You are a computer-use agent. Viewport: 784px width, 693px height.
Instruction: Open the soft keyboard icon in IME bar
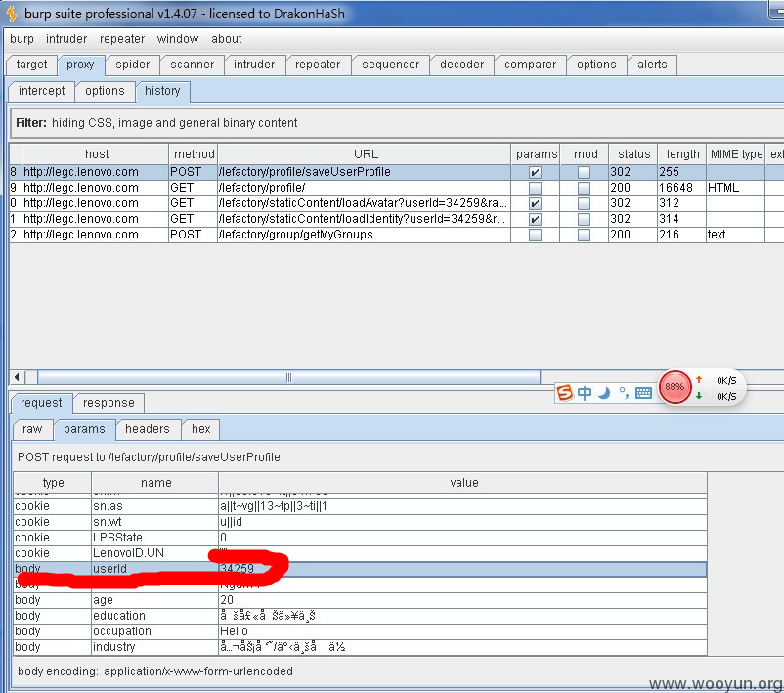tap(643, 393)
